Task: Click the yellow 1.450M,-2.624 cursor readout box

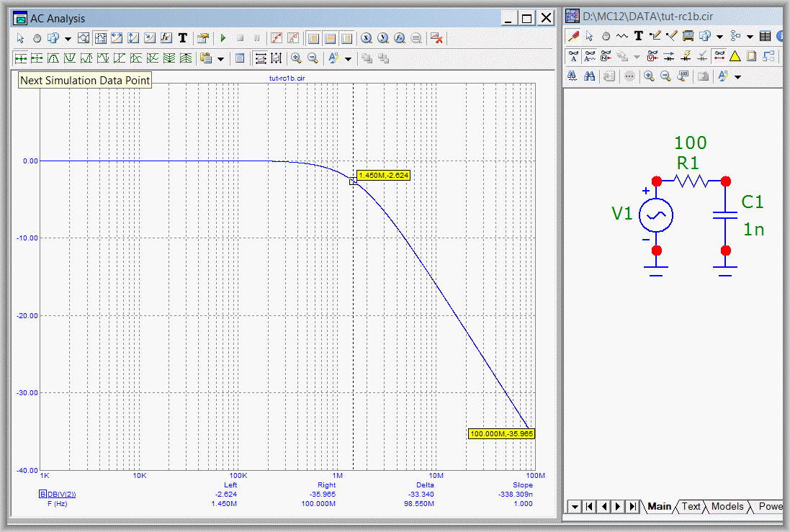Action: coord(382,175)
